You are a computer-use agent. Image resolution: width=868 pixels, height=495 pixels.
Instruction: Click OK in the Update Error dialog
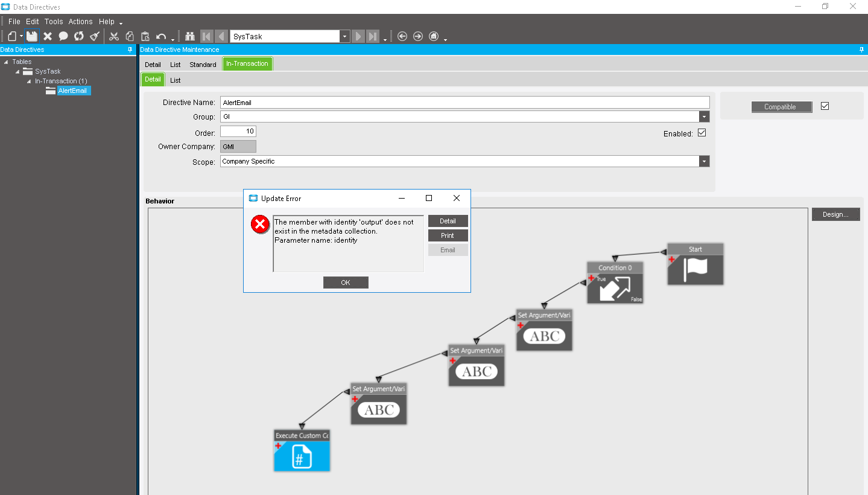(x=346, y=283)
